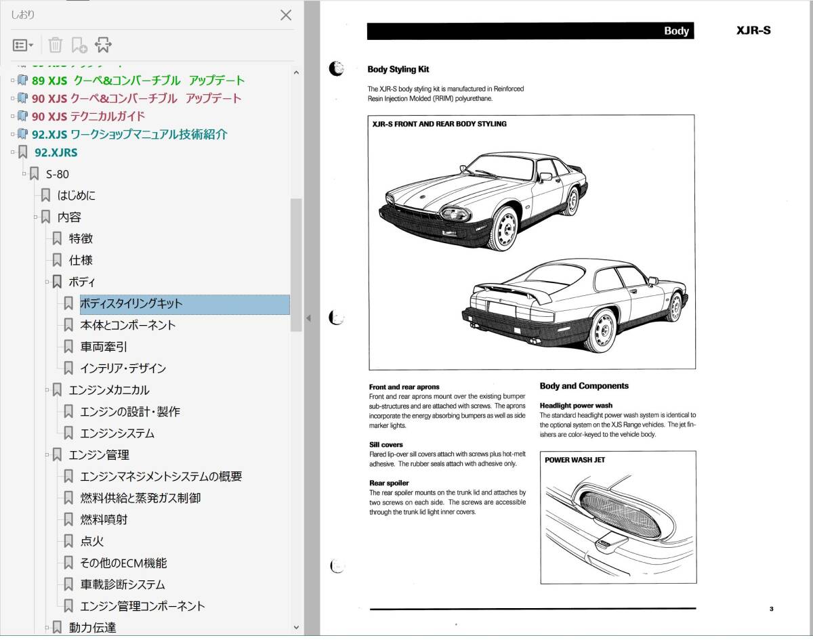Expand the 92.XJS ワークショップマニュアル bookmark
Screen dimensions: 813x644
coord(12,134)
